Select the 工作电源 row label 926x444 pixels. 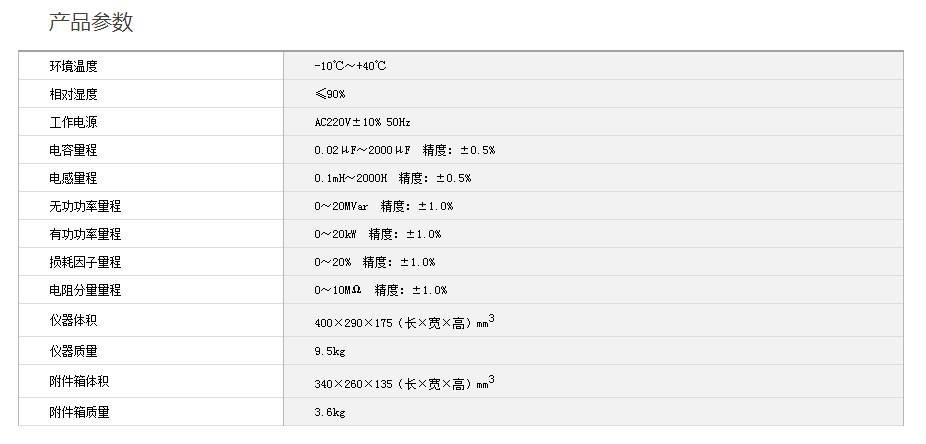click(x=74, y=122)
